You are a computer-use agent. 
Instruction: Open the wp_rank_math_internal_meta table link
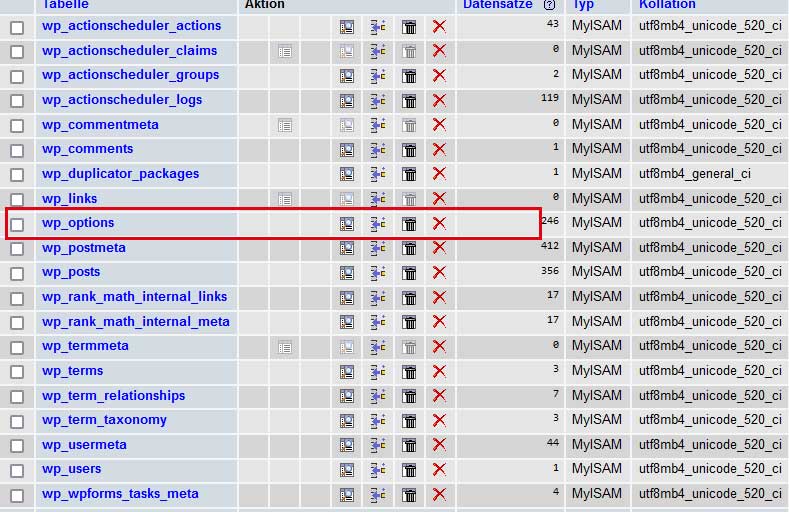click(x=136, y=321)
